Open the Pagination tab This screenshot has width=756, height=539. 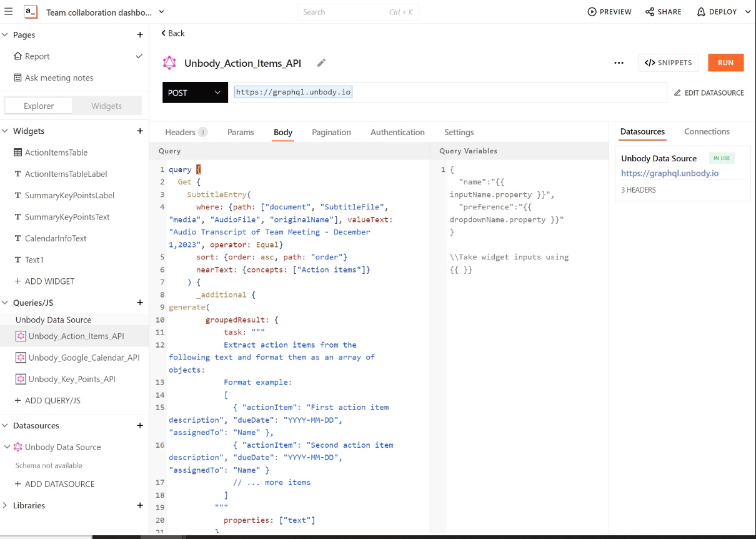(331, 132)
